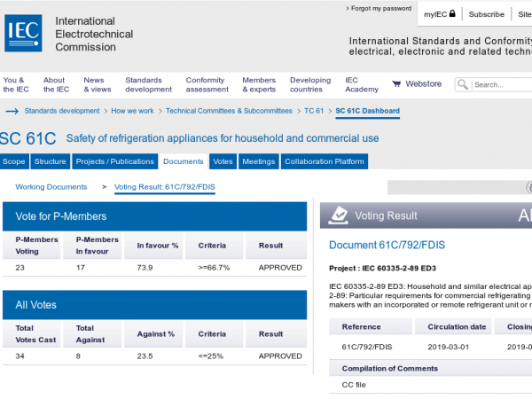Viewport: 532px width, 399px height.
Task: Switch to the Scope tab
Action: tap(14, 161)
